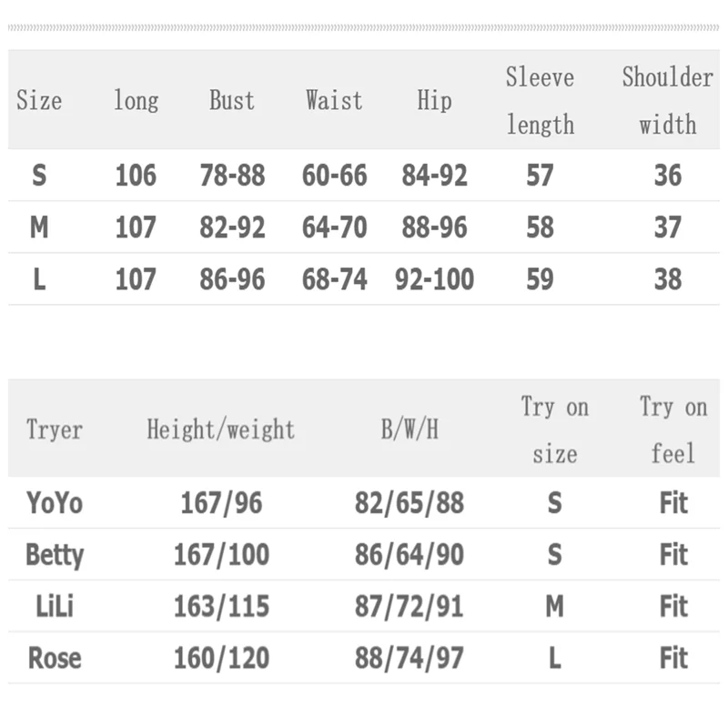Select the B/W/H column header
The image size is (728, 728).
coord(409,429)
